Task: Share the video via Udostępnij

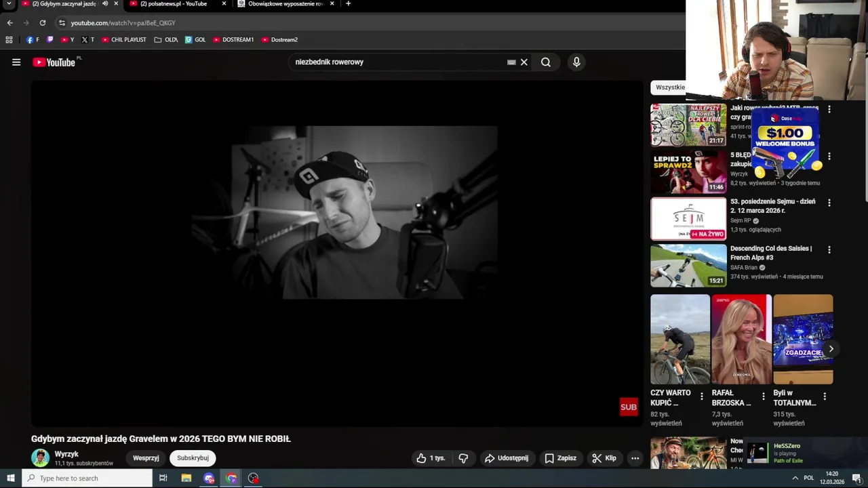Action: point(507,458)
